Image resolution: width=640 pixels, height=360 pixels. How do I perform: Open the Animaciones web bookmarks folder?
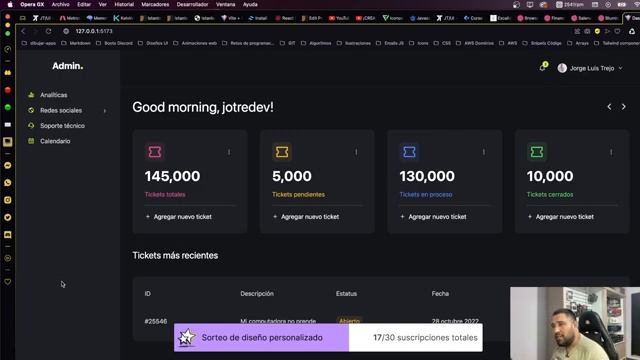tap(195, 43)
